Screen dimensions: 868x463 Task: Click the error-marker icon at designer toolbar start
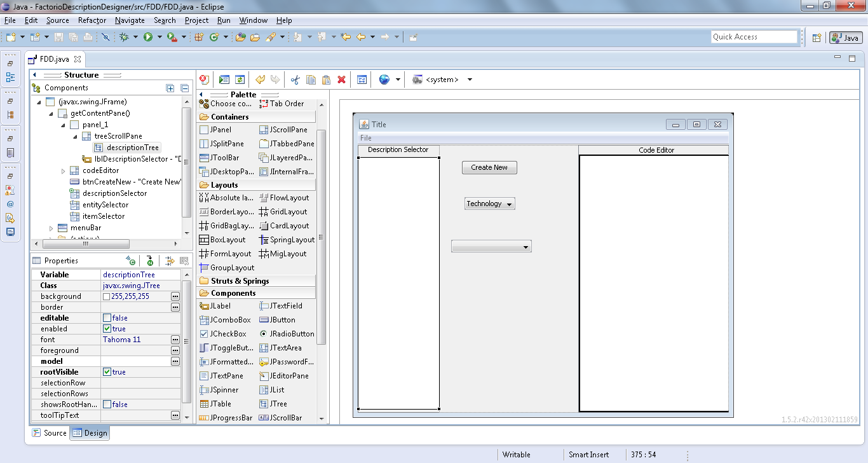tap(204, 79)
